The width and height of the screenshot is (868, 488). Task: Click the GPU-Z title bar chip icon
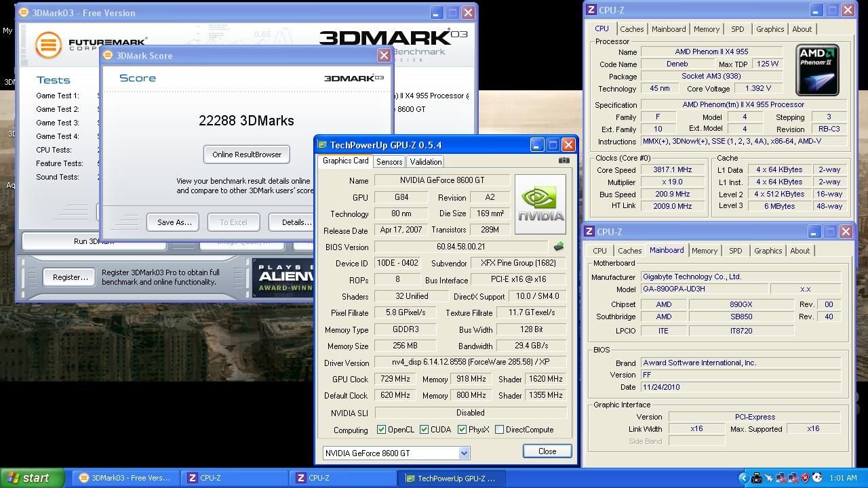(322, 144)
